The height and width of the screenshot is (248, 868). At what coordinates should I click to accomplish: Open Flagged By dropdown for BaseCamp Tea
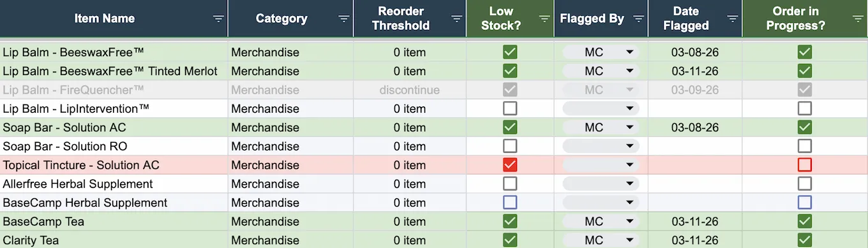point(601,221)
